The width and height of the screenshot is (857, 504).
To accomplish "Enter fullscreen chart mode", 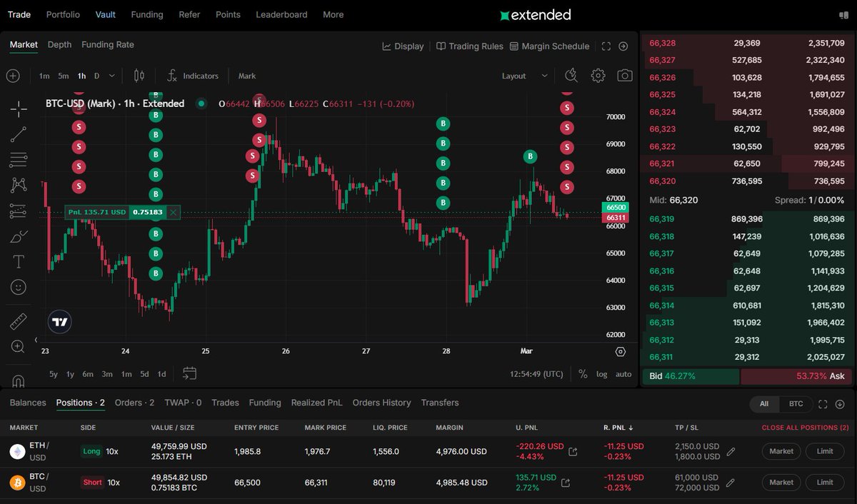I will click(x=606, y=46).
